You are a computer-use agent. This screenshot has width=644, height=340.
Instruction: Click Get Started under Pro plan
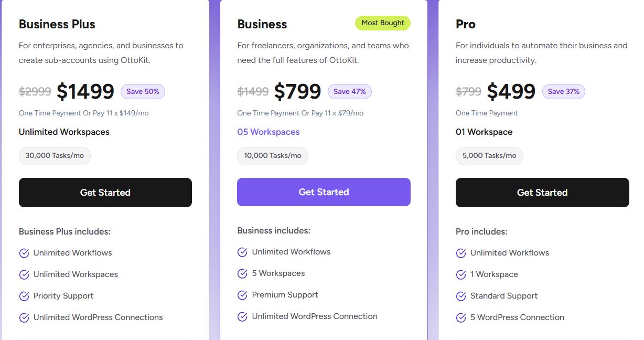coord(542,193)
